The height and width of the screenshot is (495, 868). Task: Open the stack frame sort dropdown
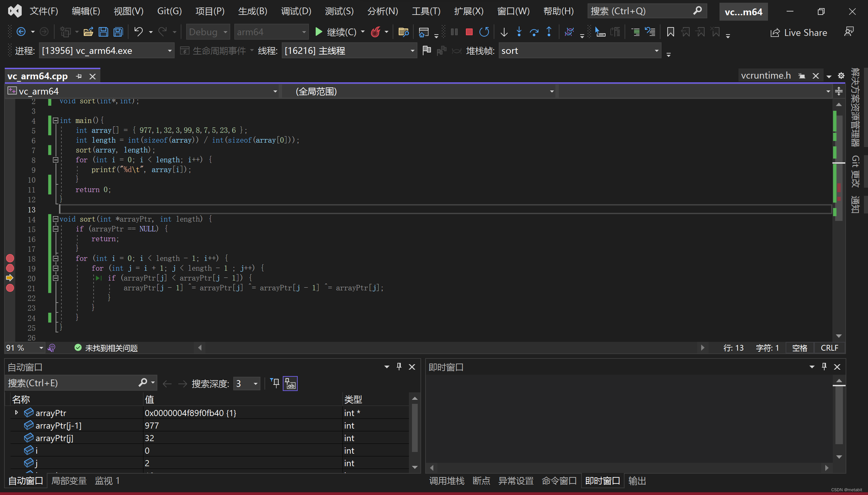click(x=656, y=51)
